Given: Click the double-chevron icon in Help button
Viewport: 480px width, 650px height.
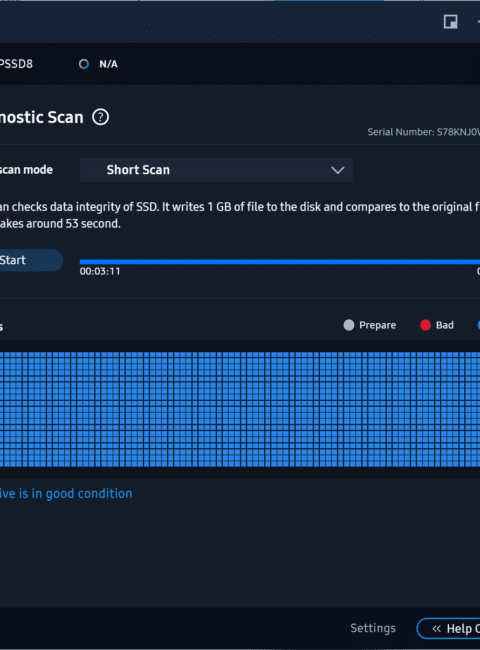Looking at the screenshot, I should tap(436, 628).
